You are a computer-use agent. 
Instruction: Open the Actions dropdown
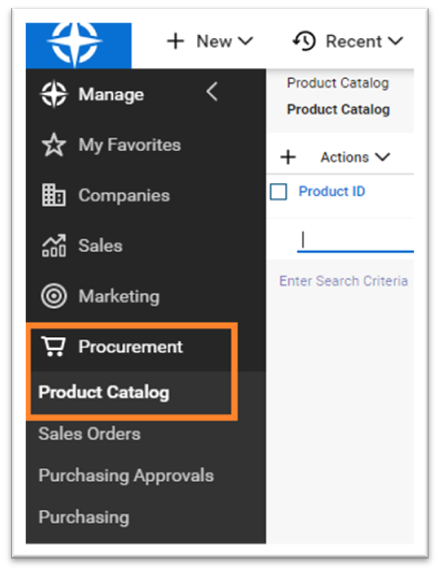pyautogui.click(x=355, y=158)
